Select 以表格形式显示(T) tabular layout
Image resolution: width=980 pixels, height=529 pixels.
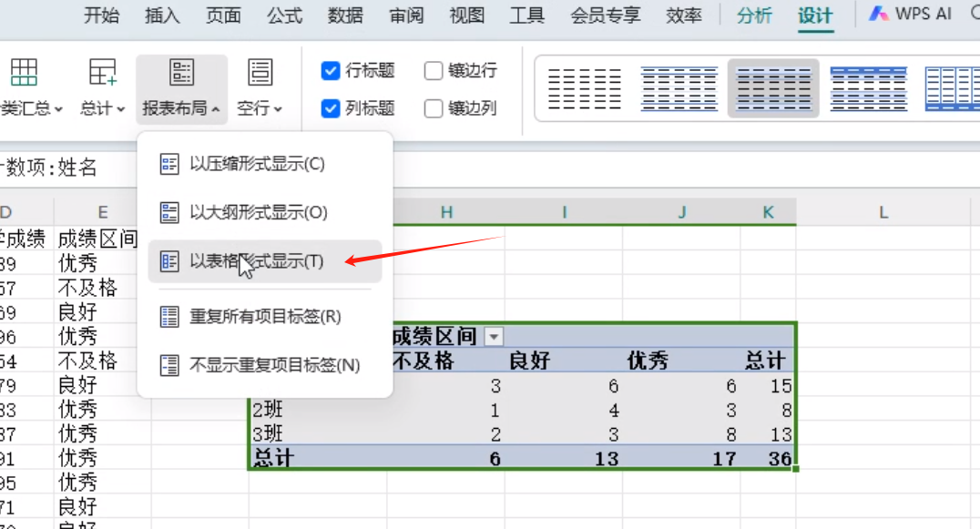[265, 261]
